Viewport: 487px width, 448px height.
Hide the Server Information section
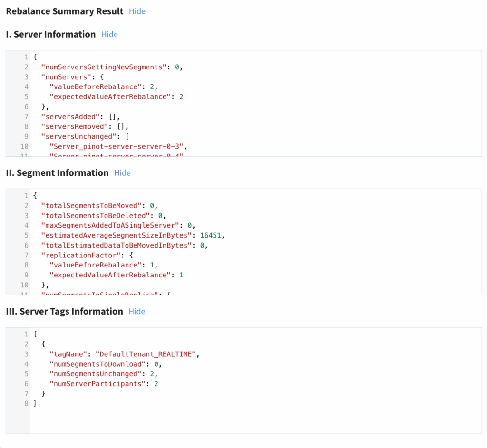click(x=109, y=34)
